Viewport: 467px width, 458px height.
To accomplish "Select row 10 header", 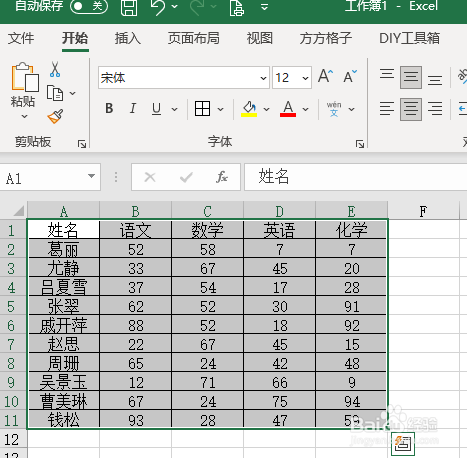I will click(x=13, y=401).
